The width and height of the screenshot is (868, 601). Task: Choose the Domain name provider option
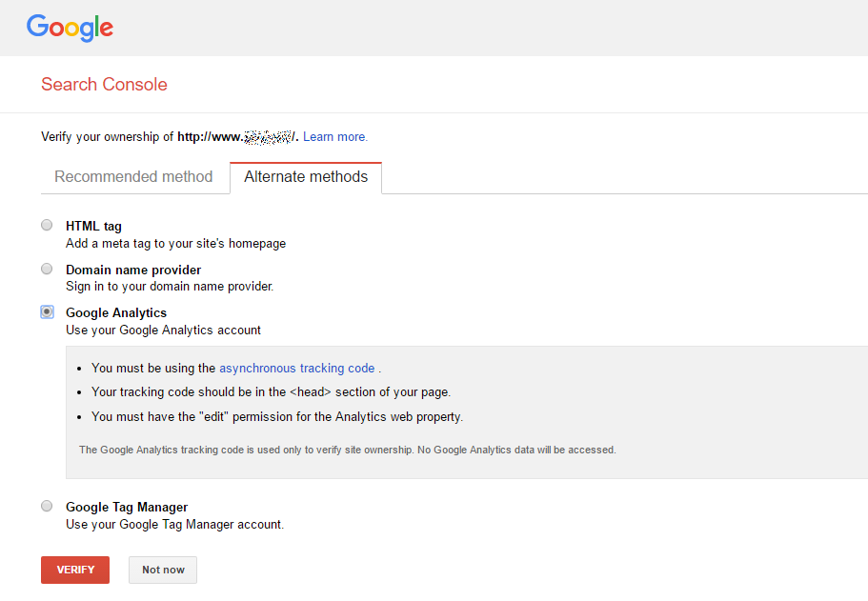tap(47, 269)
